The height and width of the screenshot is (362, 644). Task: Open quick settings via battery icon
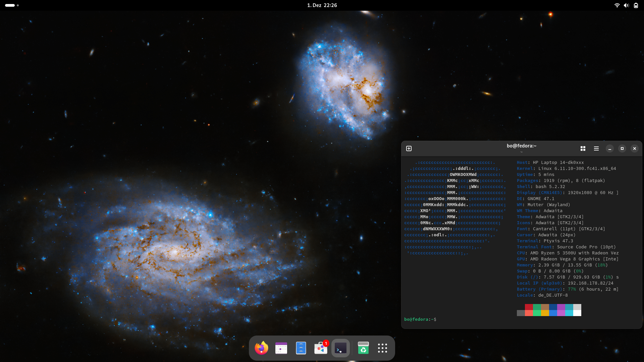coord(636,5)
